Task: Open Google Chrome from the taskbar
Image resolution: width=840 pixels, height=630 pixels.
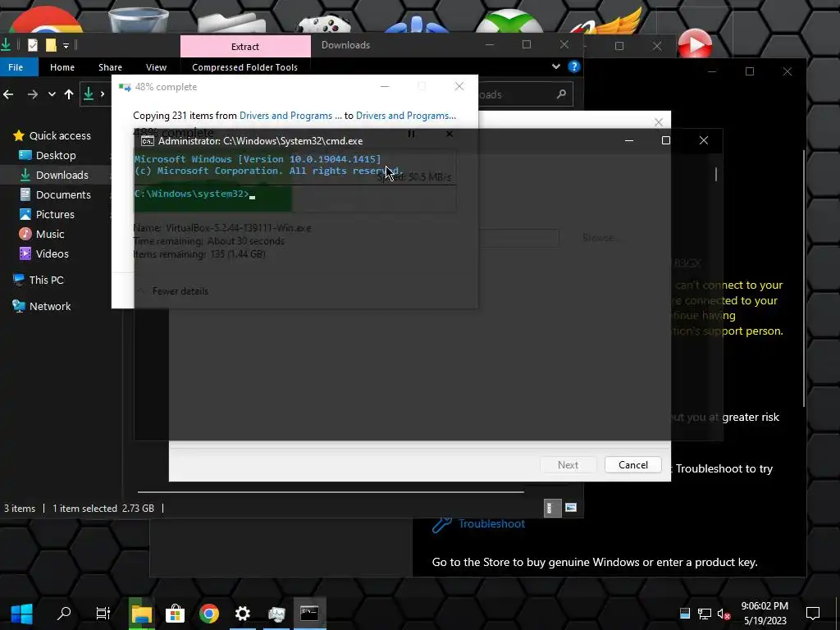Action: tap(209, 614)
